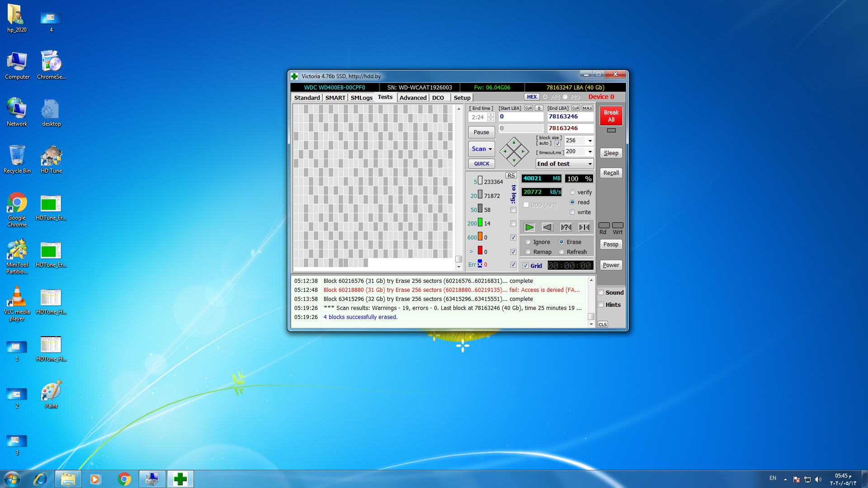The width and height of the screenshot is (868, 488).
Task: Open VLC media player desktop icon
Action: (x=17, y=303)
